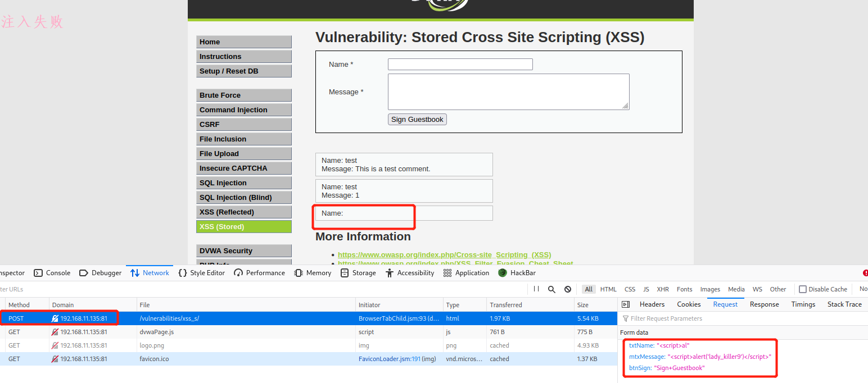
Task: Show the request Headers tab
Action: tap(652, 304)
